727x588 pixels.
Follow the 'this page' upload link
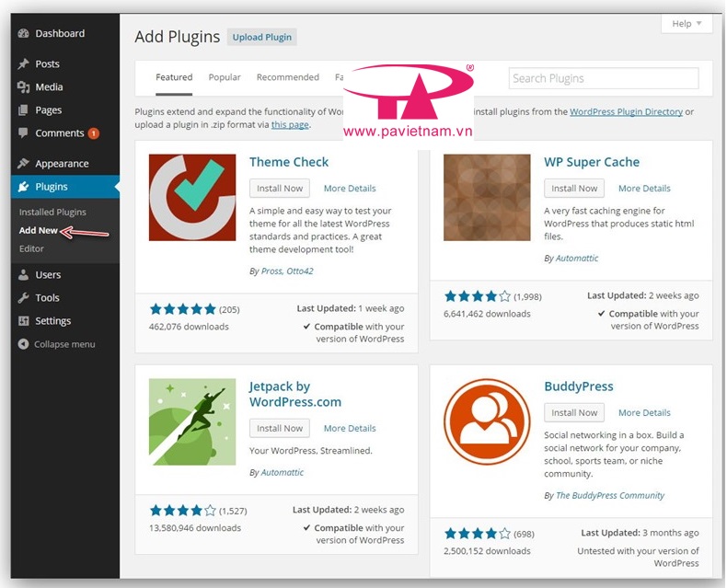290,125
